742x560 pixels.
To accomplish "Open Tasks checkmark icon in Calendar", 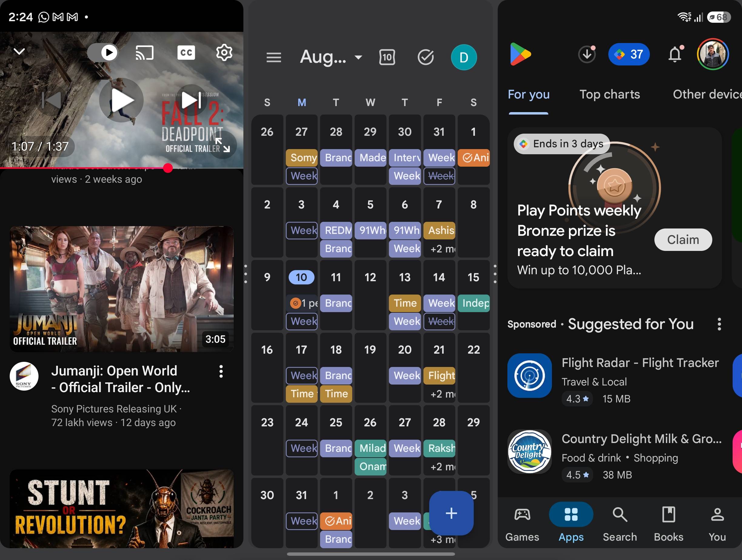I will tap(426, 57).
